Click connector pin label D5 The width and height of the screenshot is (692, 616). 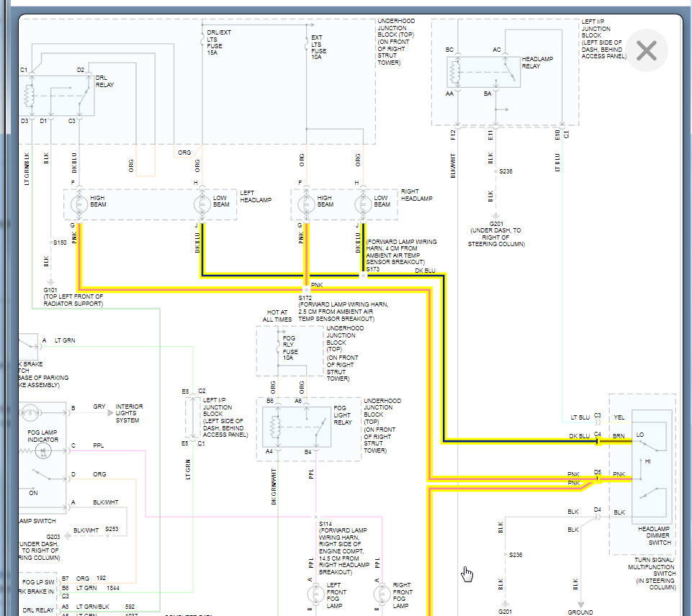click(598, 472)
